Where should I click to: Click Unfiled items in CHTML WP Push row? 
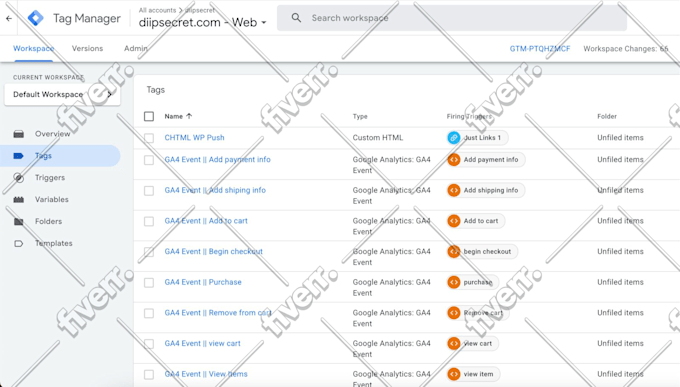click(x=620, y=138)
